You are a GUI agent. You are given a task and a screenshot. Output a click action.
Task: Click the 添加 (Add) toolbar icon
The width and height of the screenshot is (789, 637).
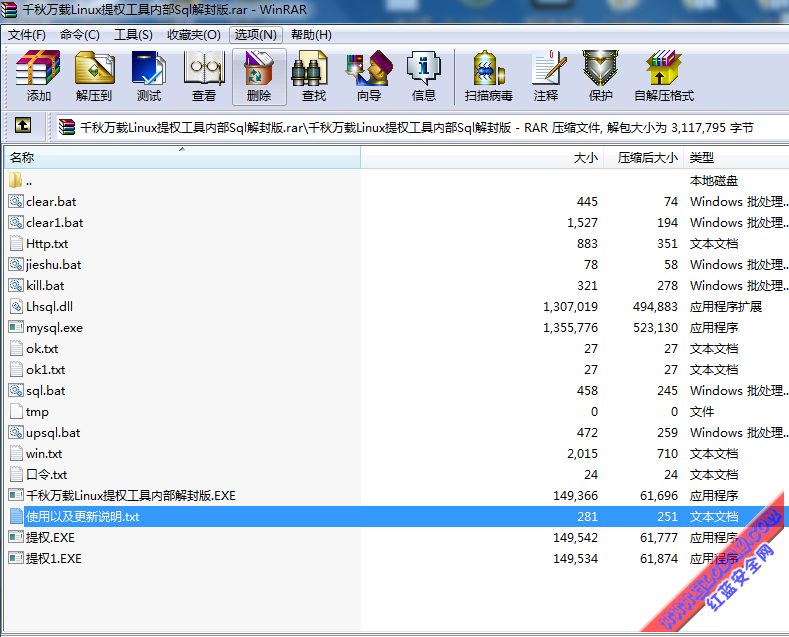click(38, 76)
